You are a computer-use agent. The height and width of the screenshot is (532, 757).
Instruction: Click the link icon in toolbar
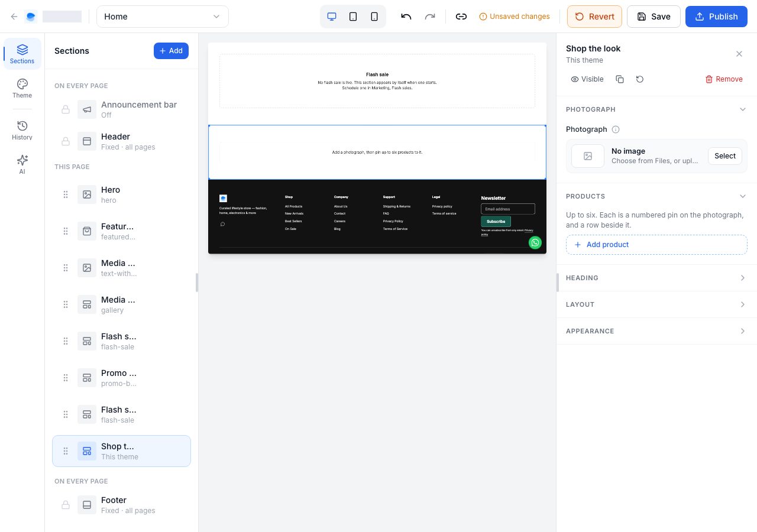coord(461,17)
